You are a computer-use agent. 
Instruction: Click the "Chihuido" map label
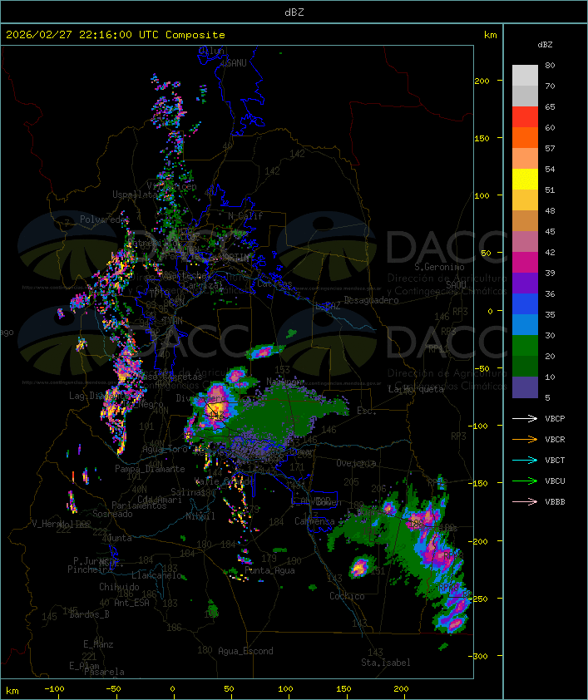point(119,587)
